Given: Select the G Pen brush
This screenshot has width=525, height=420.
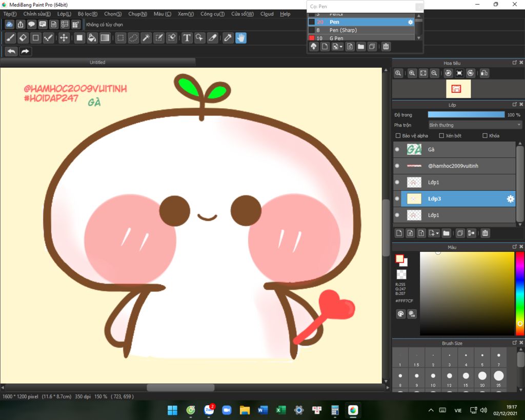Looking at the screenshot, I should pyautogui.click(x=361, y=38).
